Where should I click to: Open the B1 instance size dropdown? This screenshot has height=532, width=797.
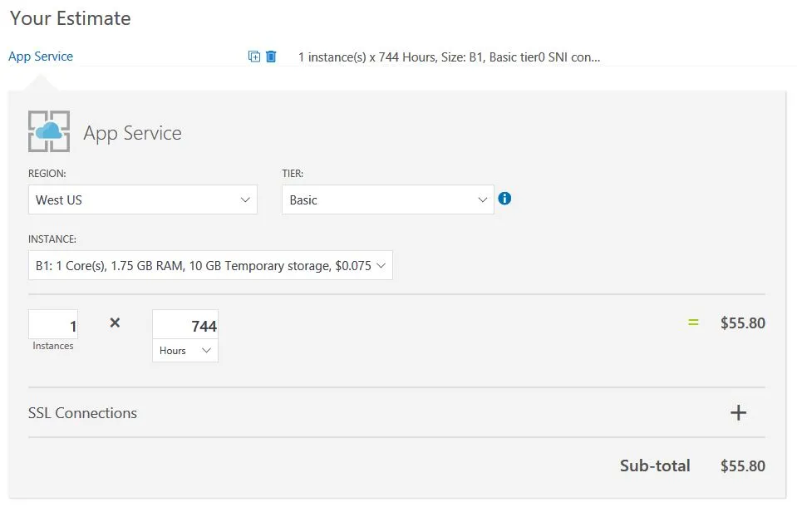(x=210, y=265)
